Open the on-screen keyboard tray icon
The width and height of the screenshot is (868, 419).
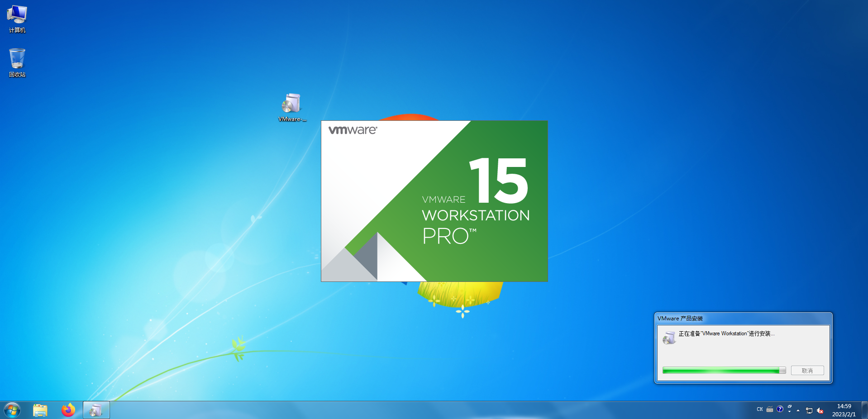pyautogui.click(x=769, y=409)
